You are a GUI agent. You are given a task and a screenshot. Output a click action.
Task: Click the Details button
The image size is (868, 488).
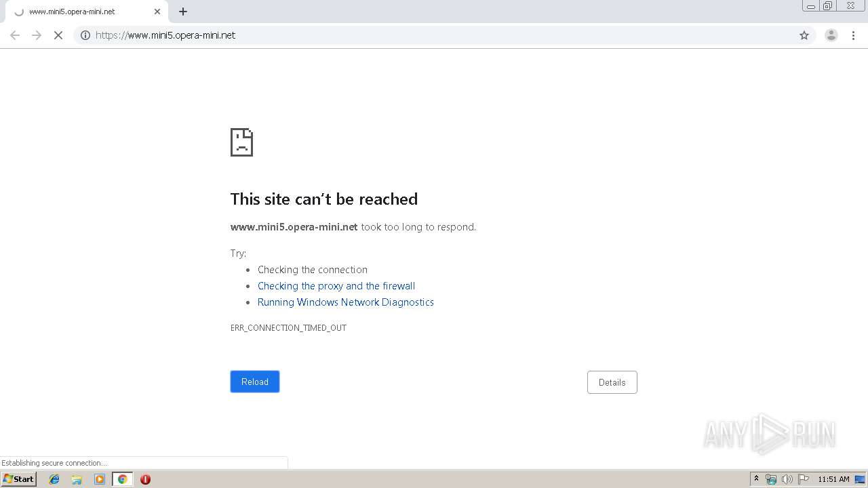(612, 382)
